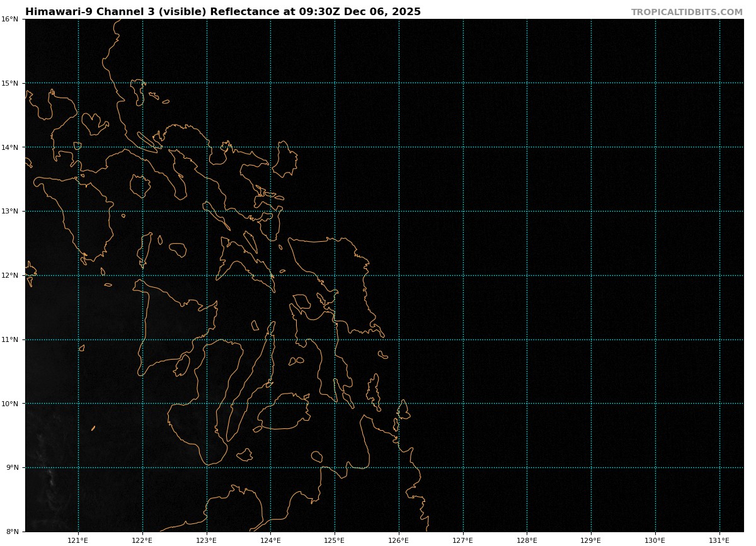The width and height of the screenshot is (756, 546).
Task: Click the 14°N latitude axis label
Action: pyautogui.click(x=9, y=147)
